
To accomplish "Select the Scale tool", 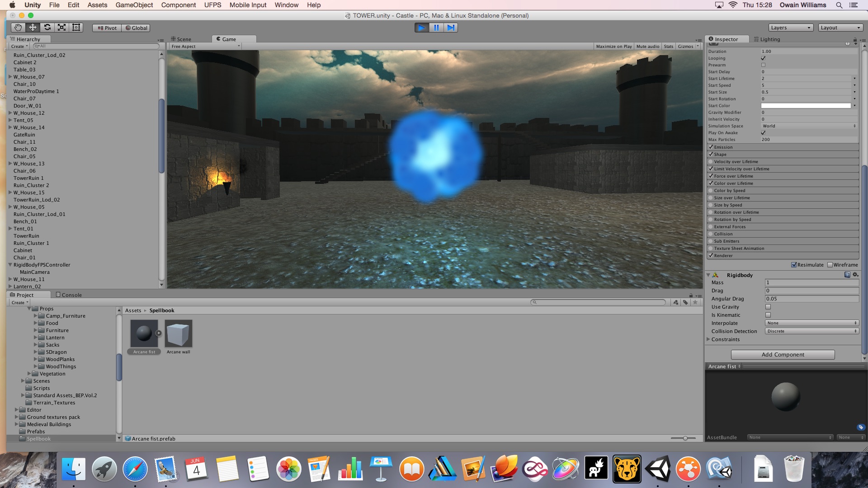I will click(62, 28).
